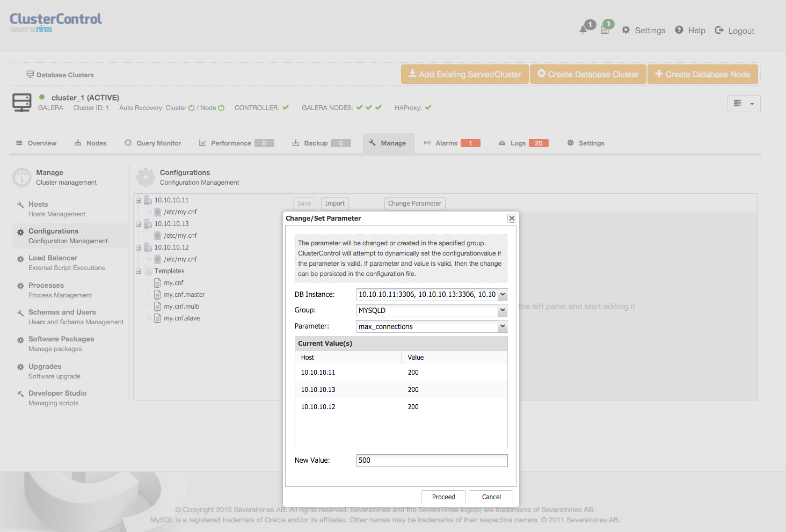The width and height of the screenshot is (786, 532).
Task: Collapse the 10.10.10.11 tree node
Action: tap(139, 201)
